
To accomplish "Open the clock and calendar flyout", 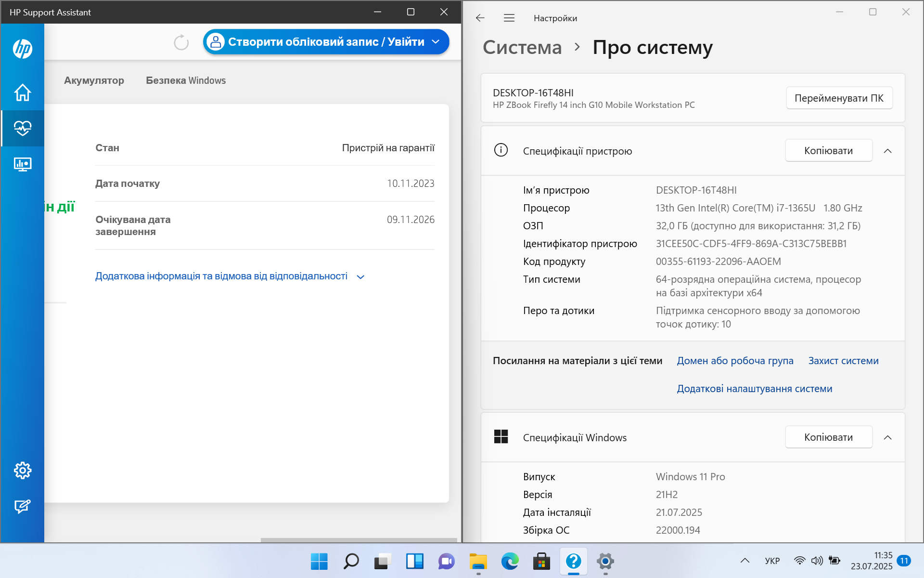I will point(872,561).
